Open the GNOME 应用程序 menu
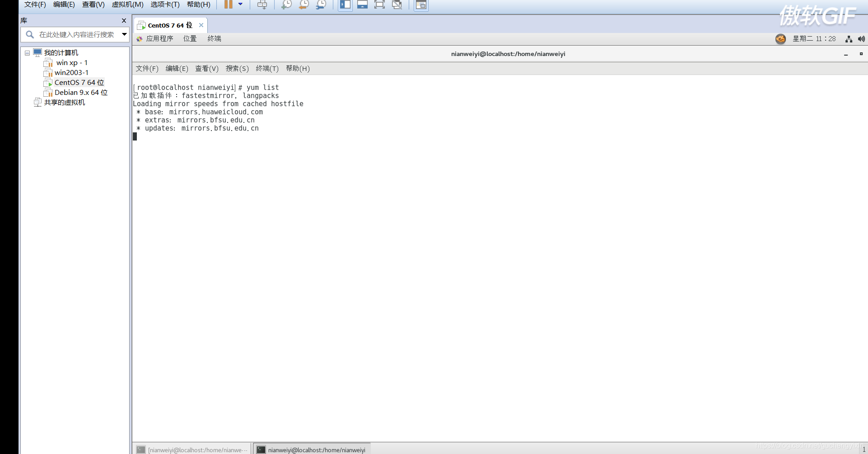868x454 pixels. [159, 39]
